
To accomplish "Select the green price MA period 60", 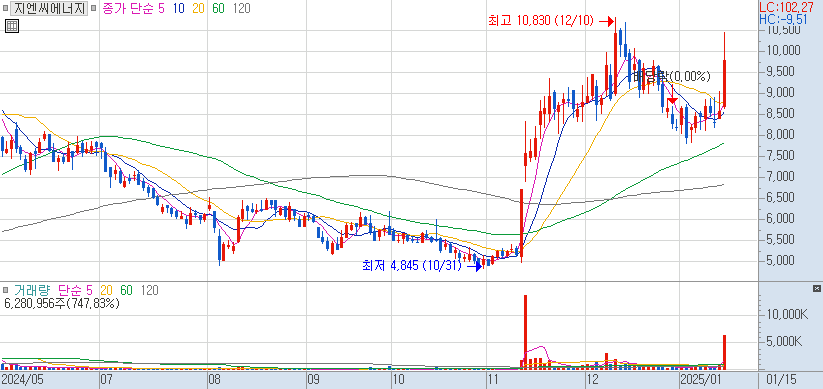I will tap(218, 8).
